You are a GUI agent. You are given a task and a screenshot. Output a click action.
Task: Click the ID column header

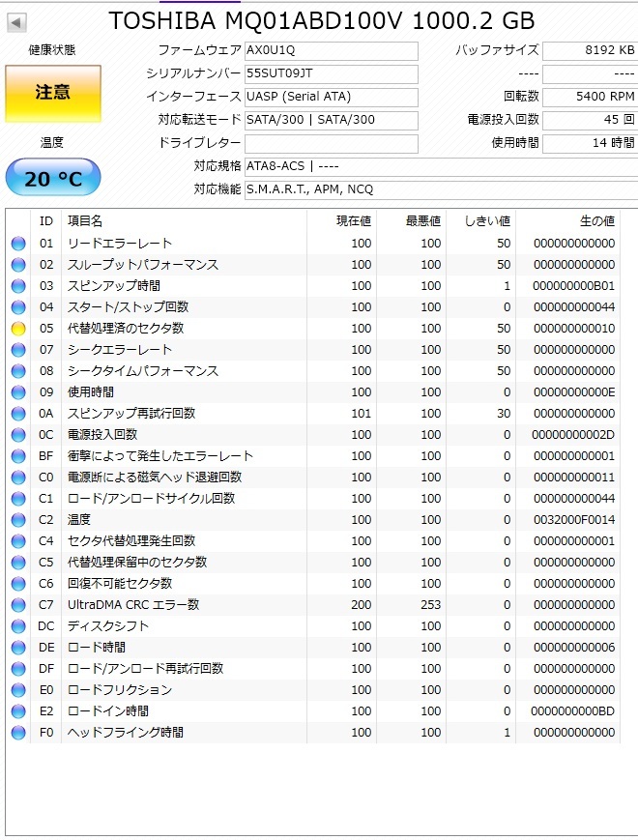pyautogui.click(x=46, y=220)
